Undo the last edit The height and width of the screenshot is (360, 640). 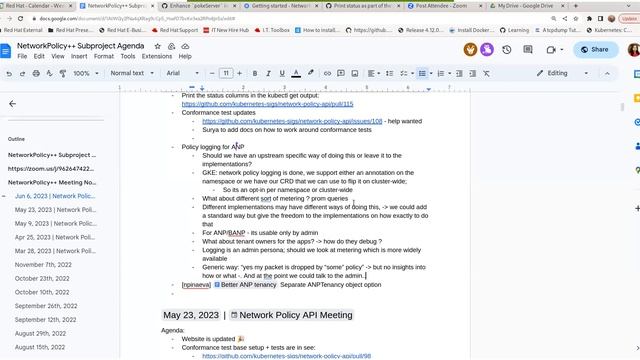coord(9,73)
